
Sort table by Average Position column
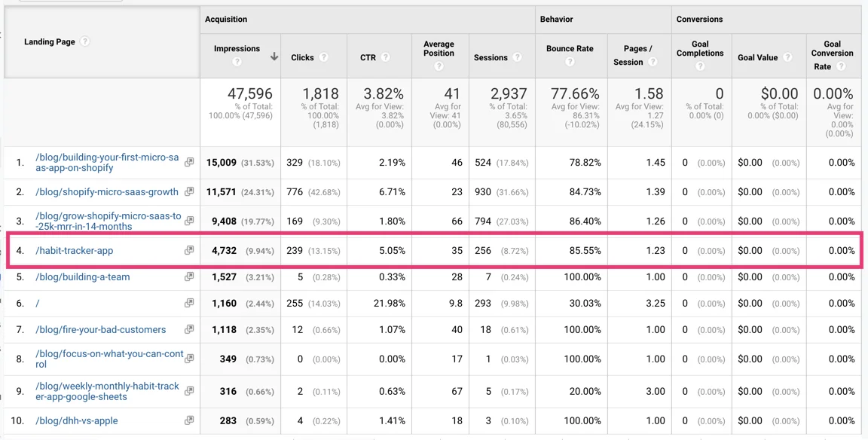pos(439,49)
